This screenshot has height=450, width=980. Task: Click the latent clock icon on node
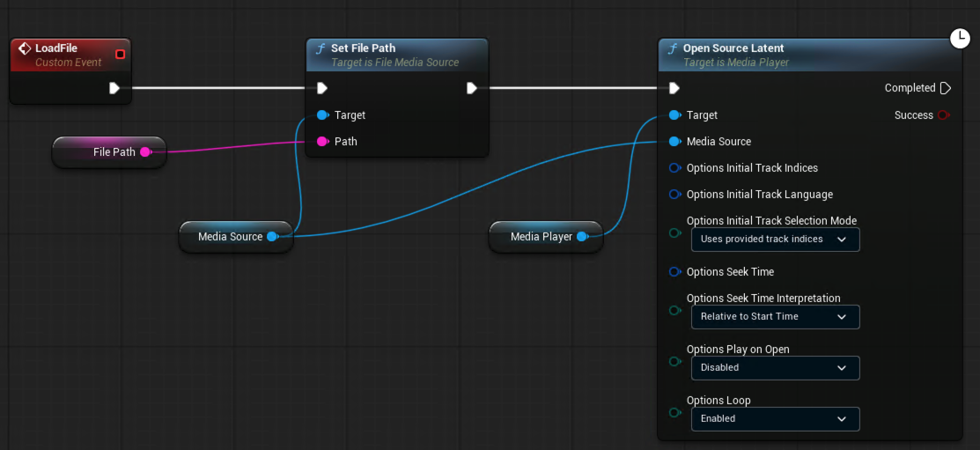960,39
